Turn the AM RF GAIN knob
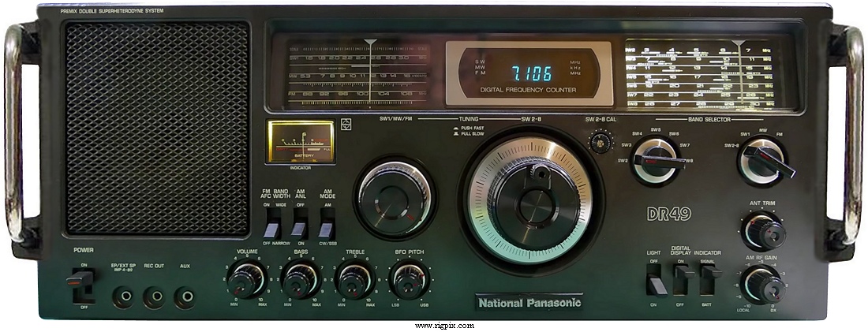Image resolution: width=868 pixels, height=332 pixels. click(x=765, y=285)
